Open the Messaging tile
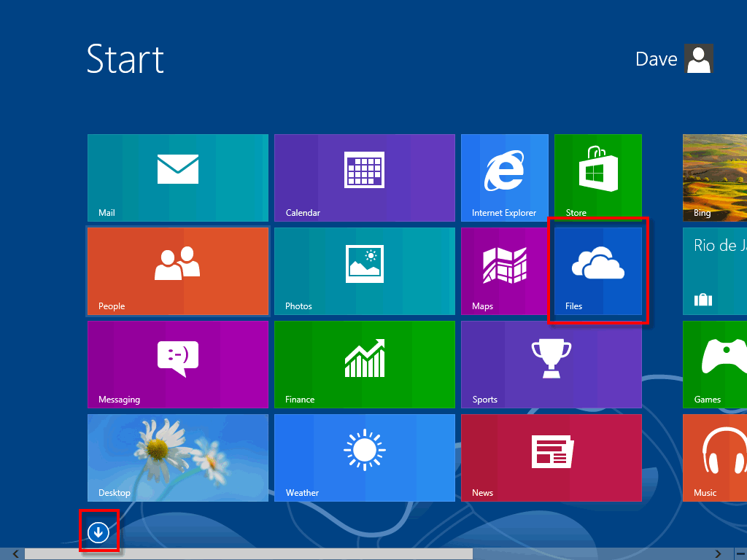This screenshot has width=747, height=560. [178, 365]
